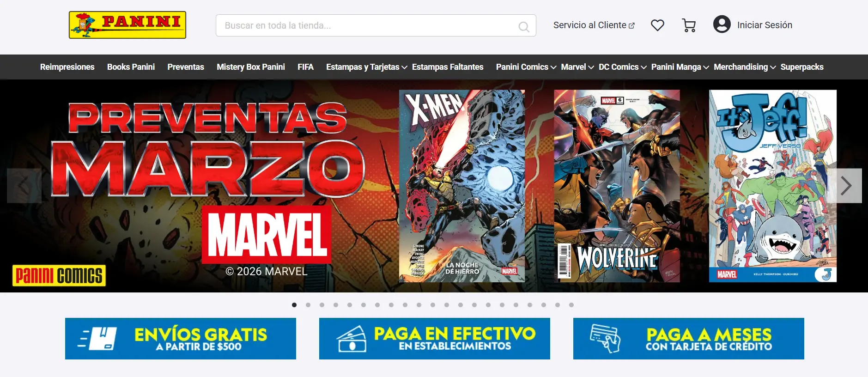This screenshot has height=377, width=868.
Task: Open the Superpacks category
Action: pos(802,67)
